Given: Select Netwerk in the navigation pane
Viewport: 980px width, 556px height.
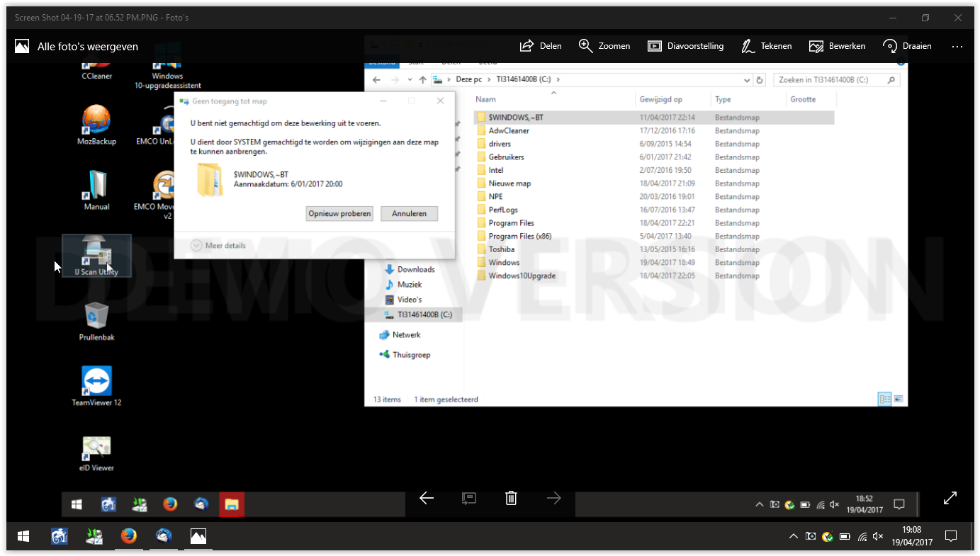Looking at the screenshot, I should click(406, 334).
